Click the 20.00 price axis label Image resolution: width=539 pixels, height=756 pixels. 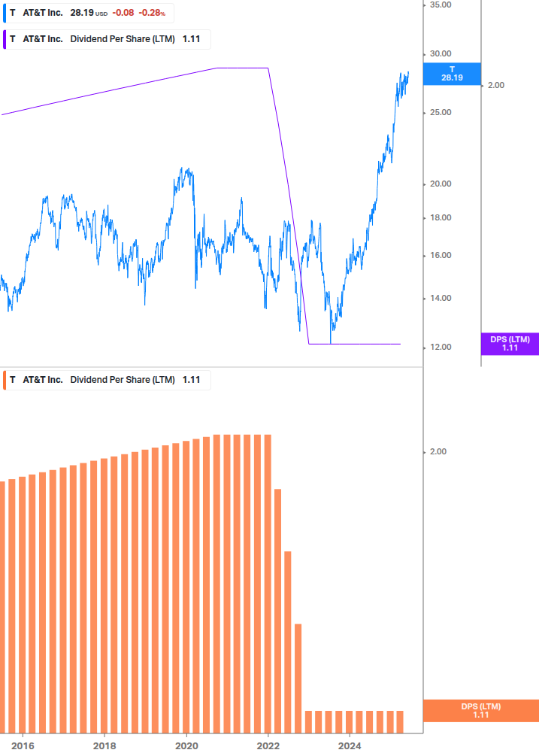pos(441,184)
